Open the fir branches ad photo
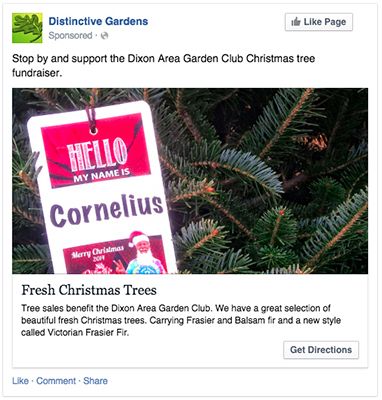382x400 pixels. pos(190,181)
